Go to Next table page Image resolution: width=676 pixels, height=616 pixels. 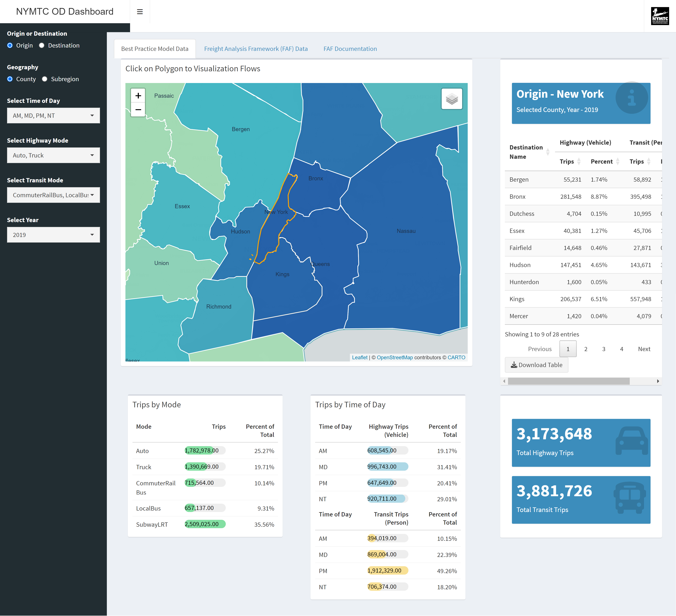(644, 349)
